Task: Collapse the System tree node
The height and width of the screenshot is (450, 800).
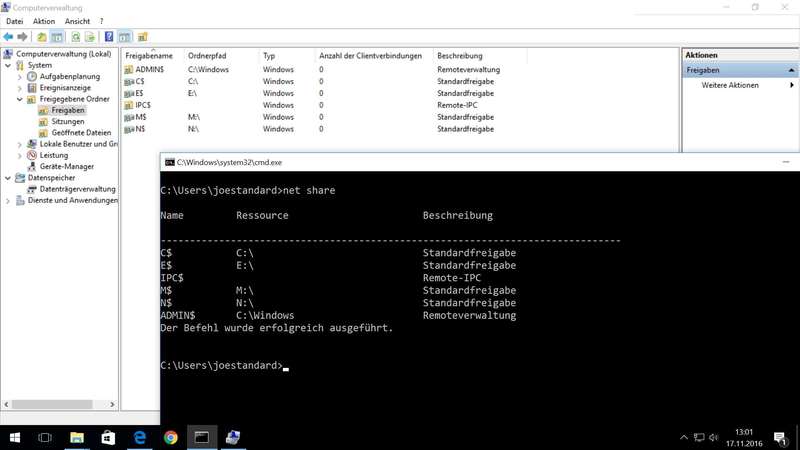Action: coord(8,65)
